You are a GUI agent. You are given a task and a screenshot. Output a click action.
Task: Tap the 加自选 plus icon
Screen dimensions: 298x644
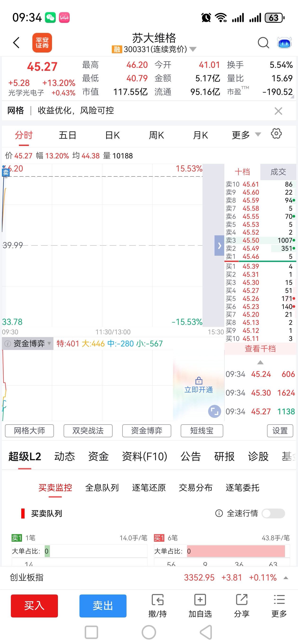[x=200, y=600]
